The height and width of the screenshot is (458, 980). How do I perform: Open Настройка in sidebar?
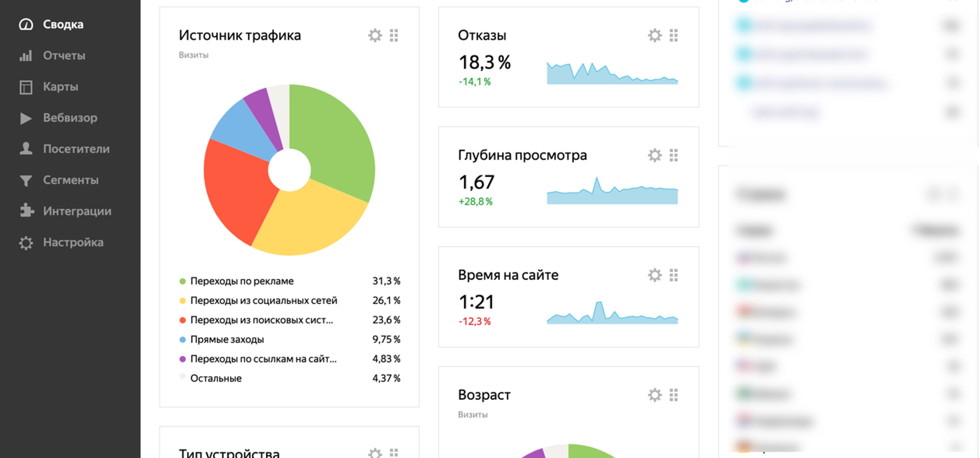73,242
